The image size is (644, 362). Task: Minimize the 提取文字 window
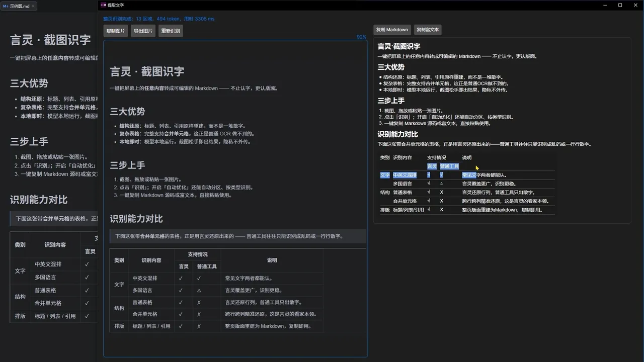pyautogui.click(x=606, y=5)
